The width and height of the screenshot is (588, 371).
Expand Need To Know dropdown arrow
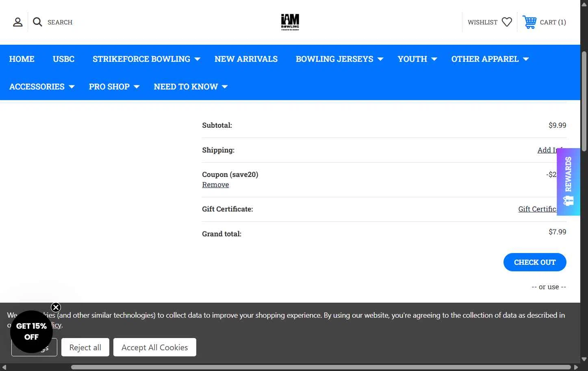pos(225,87)
